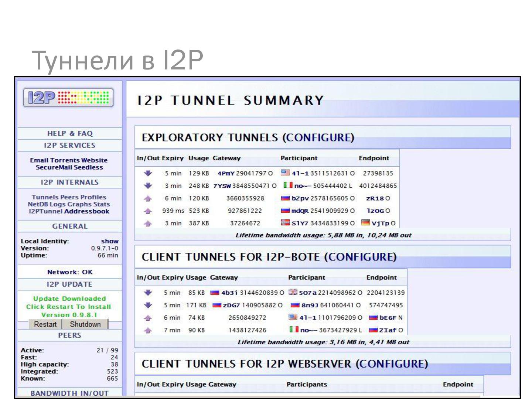Image resolution: width=532 pixels, height=399 pixels.
Task: Click the outbound arrow of I2P-Bote tunnel 74 KB
Action: coord(148,318)
